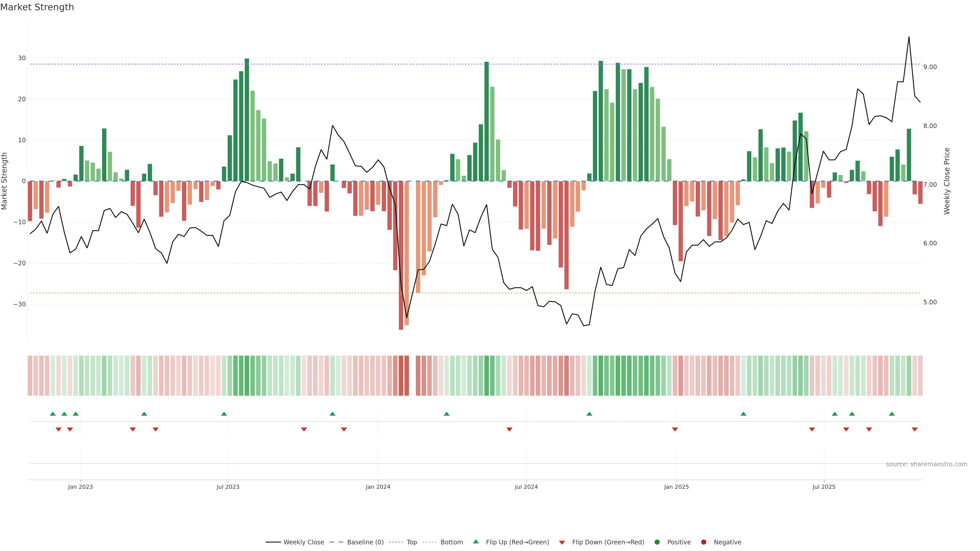Viewport: 980px width, 551px height.
Task: Click the Negative red circle legend icon
Action: [703, 542]
